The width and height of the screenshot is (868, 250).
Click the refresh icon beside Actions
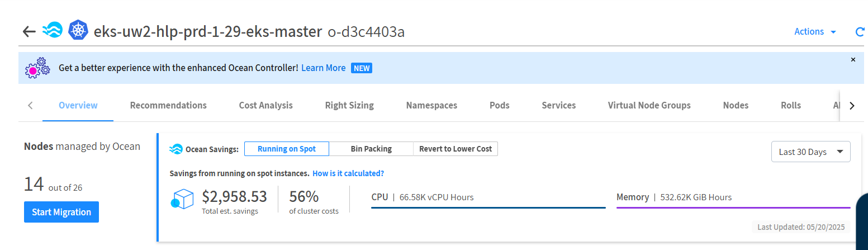pyautogui.click(x=860, y=32)
